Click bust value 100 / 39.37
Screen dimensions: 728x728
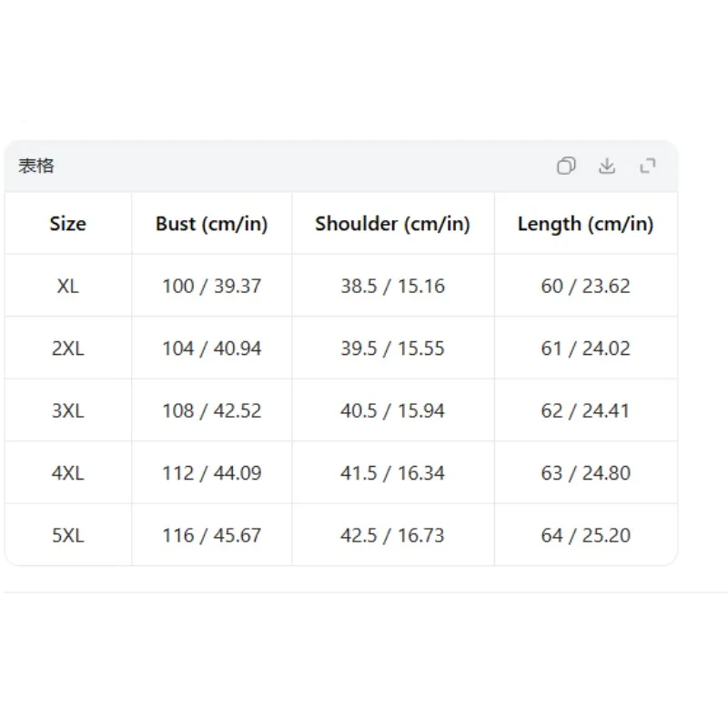(212, 286)
